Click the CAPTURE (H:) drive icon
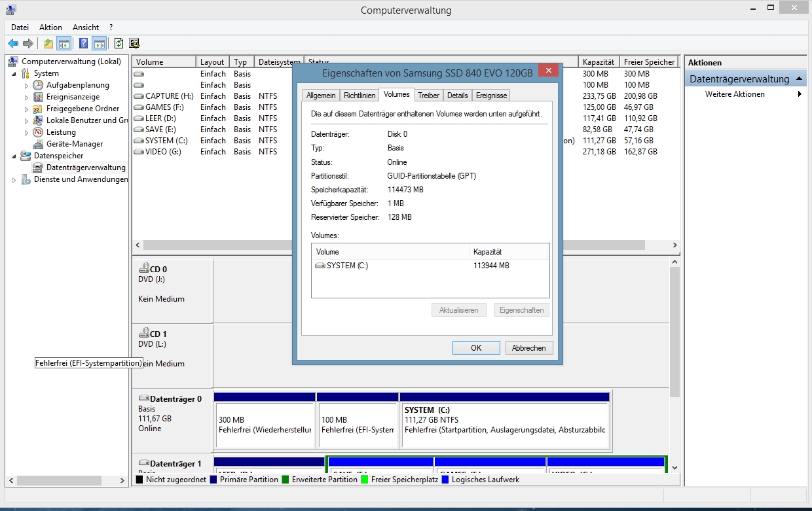812x511 pixels. tap(139, 96)
